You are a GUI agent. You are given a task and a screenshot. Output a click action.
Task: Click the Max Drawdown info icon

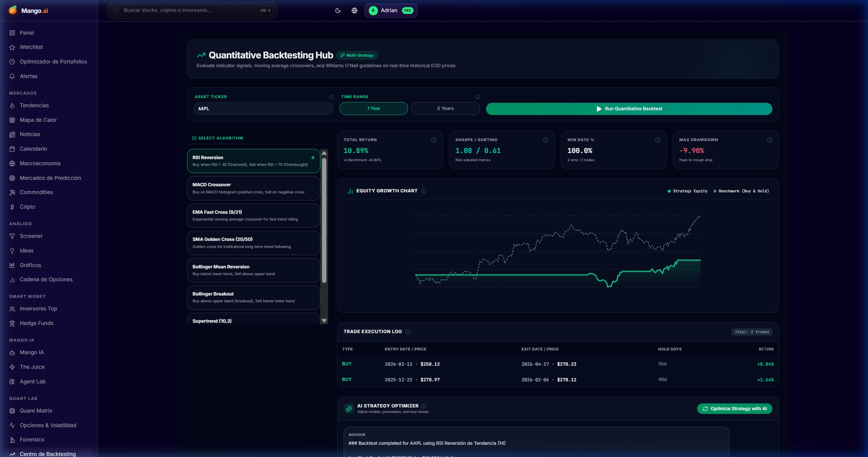(769, 140)
